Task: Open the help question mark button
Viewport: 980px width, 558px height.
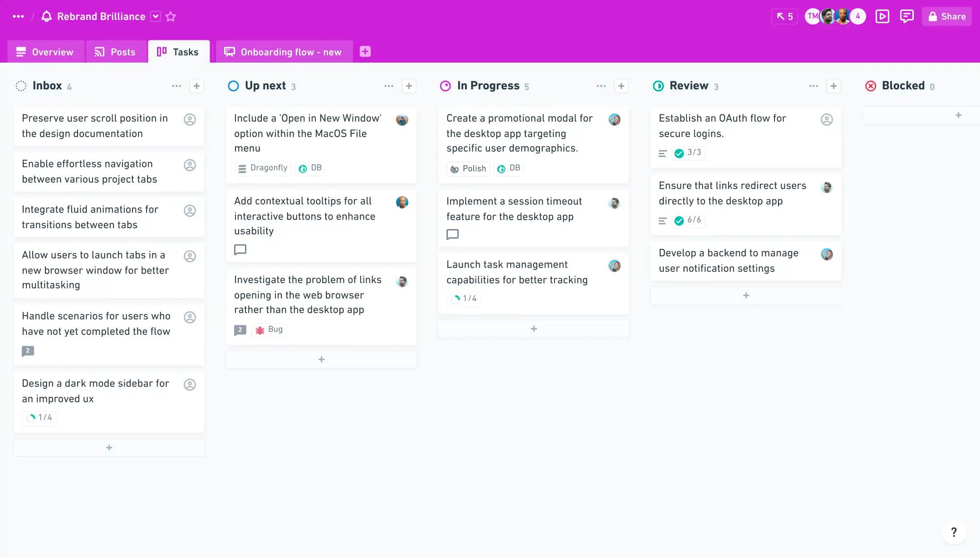Action: coord(954,532)
